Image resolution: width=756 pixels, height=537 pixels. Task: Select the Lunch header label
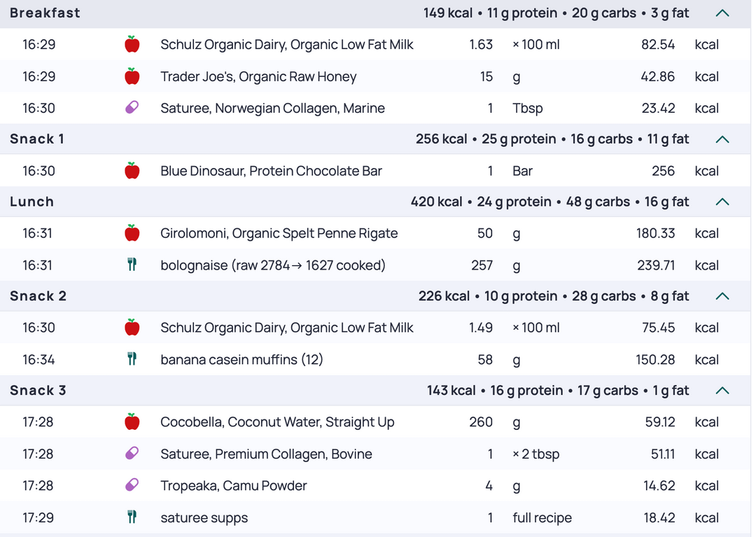(x=31, y=202)
